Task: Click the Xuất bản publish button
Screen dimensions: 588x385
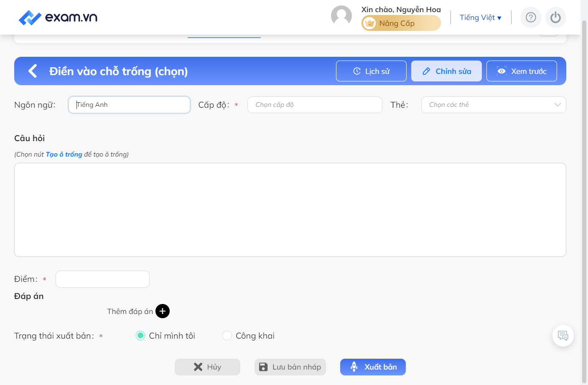Action: click(373, 367)
